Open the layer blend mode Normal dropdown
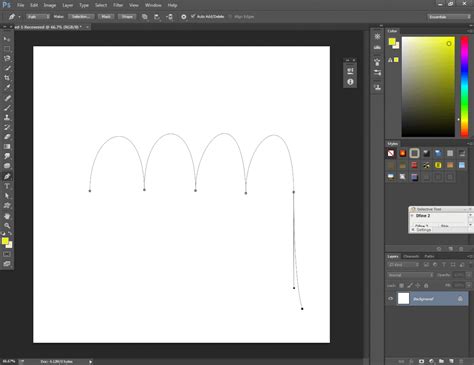 tap(410, 275)
